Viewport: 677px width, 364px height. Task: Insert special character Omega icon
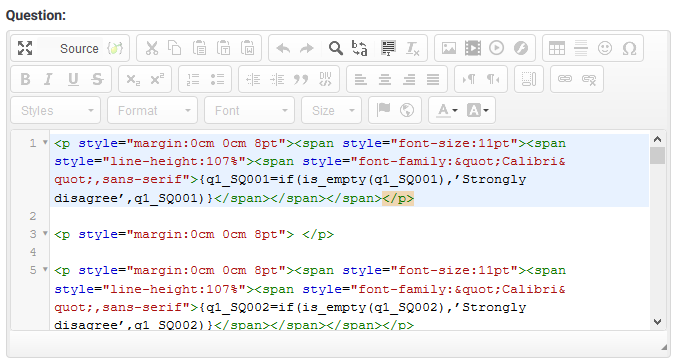click(x=630, y=48)
